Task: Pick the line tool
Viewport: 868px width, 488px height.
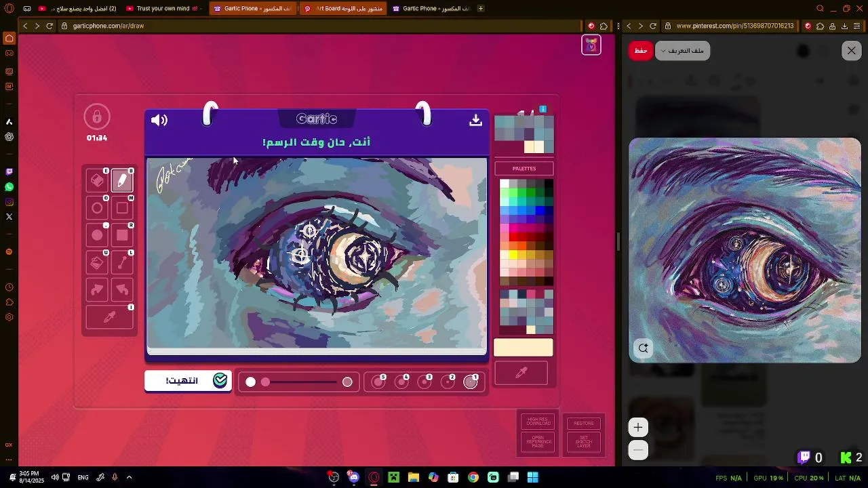Action: click(122, 262)
